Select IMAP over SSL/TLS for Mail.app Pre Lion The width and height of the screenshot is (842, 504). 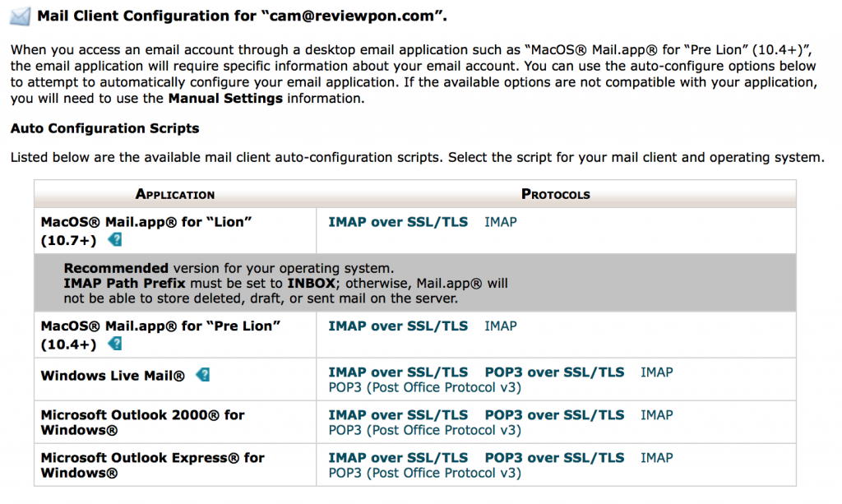(398, 326)
